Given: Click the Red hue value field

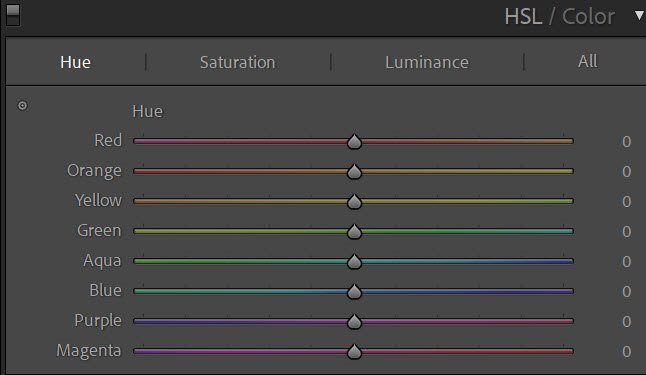Looking at the screenshot, I should tap(626, 142).
